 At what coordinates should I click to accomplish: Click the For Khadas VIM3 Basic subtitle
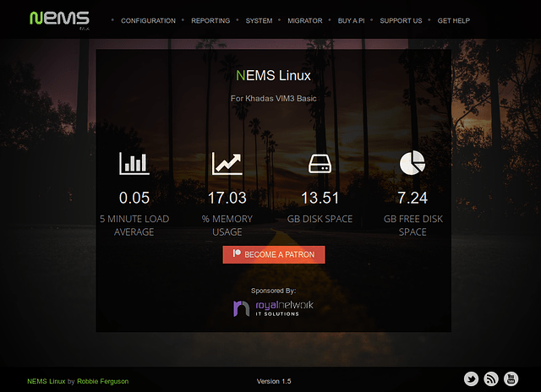point(274,98)
